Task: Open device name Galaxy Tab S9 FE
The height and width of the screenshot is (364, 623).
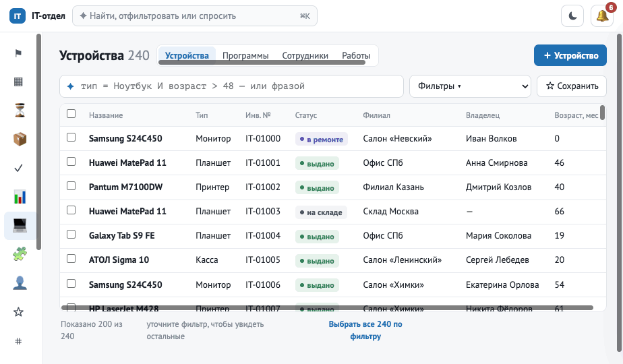Action: click(x=121, y=236)
